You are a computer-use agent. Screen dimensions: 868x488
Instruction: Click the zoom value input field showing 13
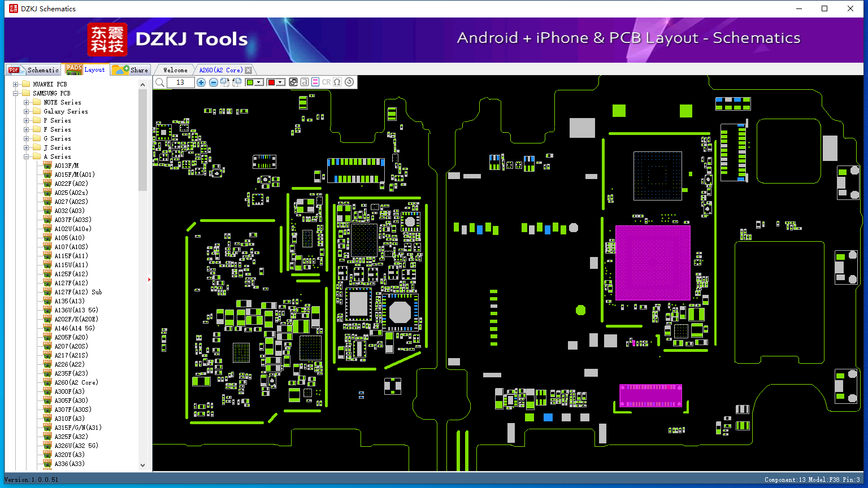tap(180, 82)
